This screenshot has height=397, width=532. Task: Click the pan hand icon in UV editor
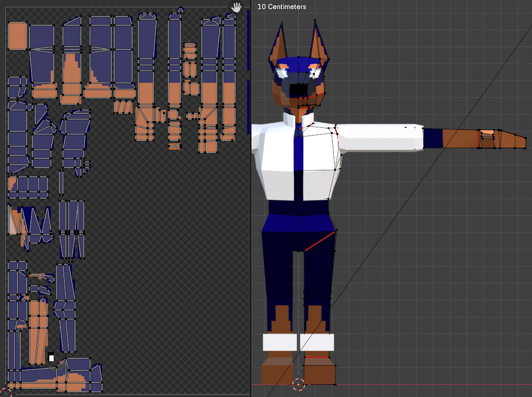point(236,7)
